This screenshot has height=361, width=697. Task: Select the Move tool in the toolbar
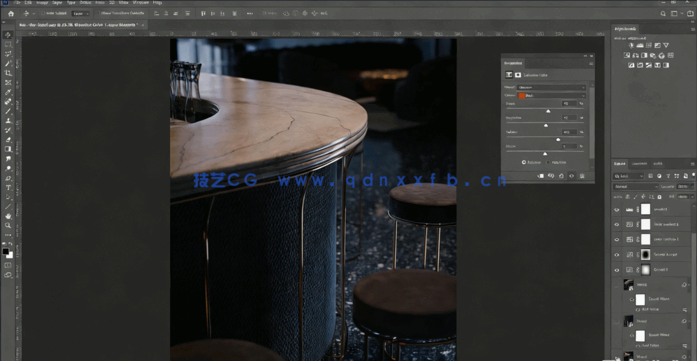click(x=8, y=35)
